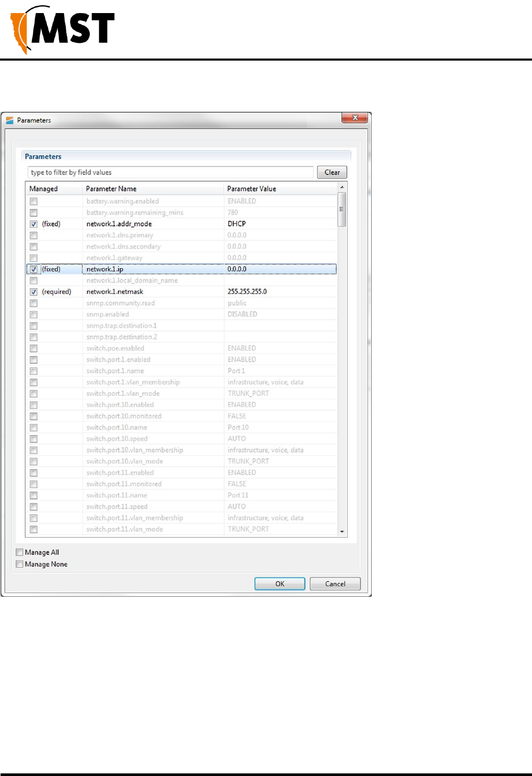Click the 255.255.255.0 value
Image resolution: width=532 pixels, height=776 pixels.
point(247,292)
